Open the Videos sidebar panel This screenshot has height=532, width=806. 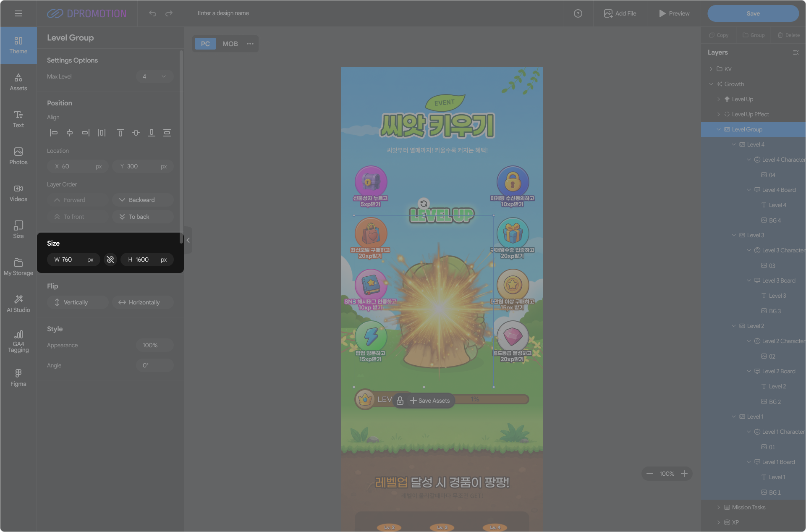(18, 193)
